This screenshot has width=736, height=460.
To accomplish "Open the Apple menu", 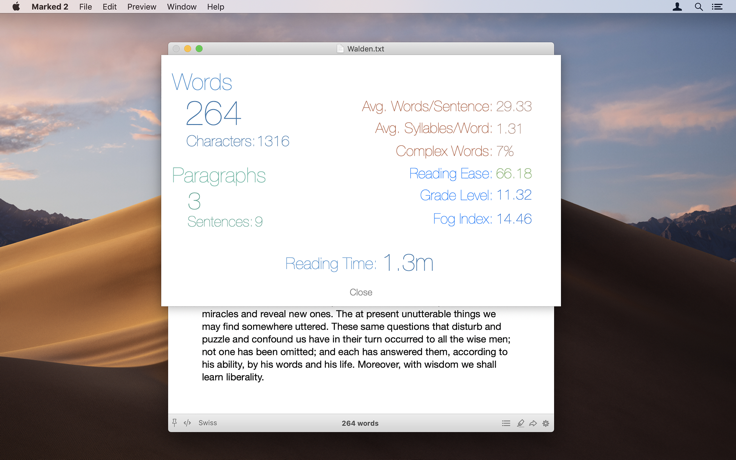I will coord(16,7).
